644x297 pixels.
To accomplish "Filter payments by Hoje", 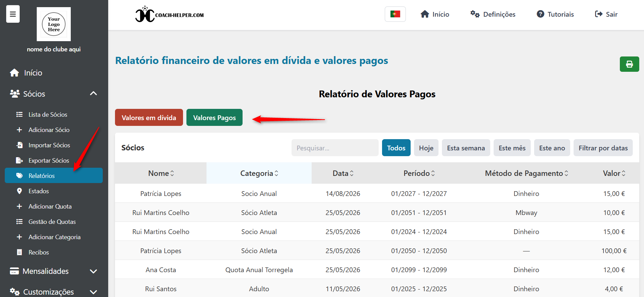I will (x=426, y=148).
